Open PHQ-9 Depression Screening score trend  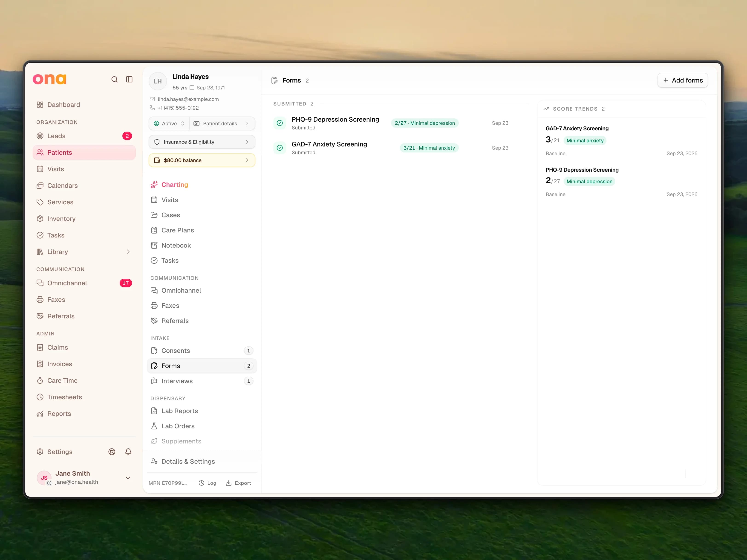(x=621, y=182)
